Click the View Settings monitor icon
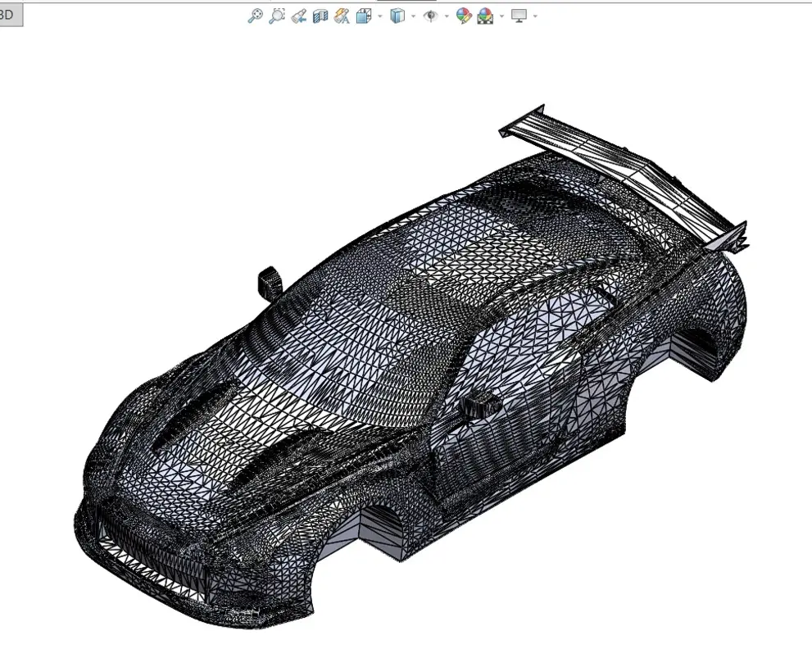Image resolution: width=812 pixels, height=658 pixels. point(519,16)
